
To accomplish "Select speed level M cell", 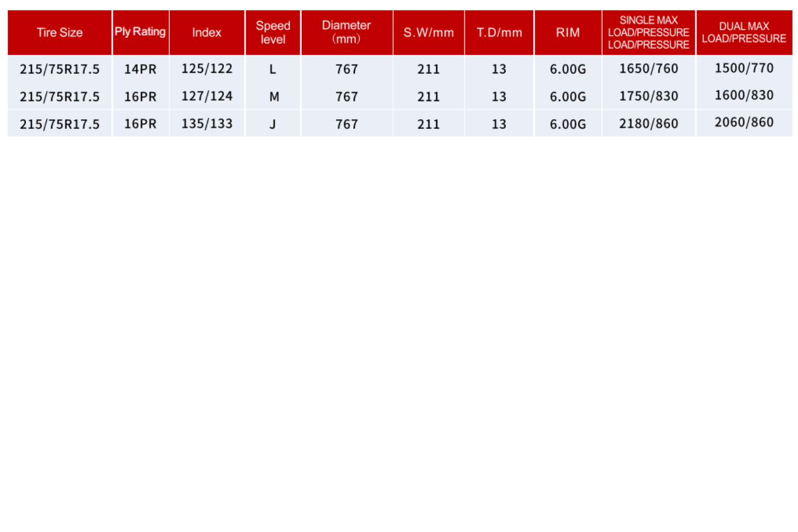I will pyautogui.click(x=274, y=97).
